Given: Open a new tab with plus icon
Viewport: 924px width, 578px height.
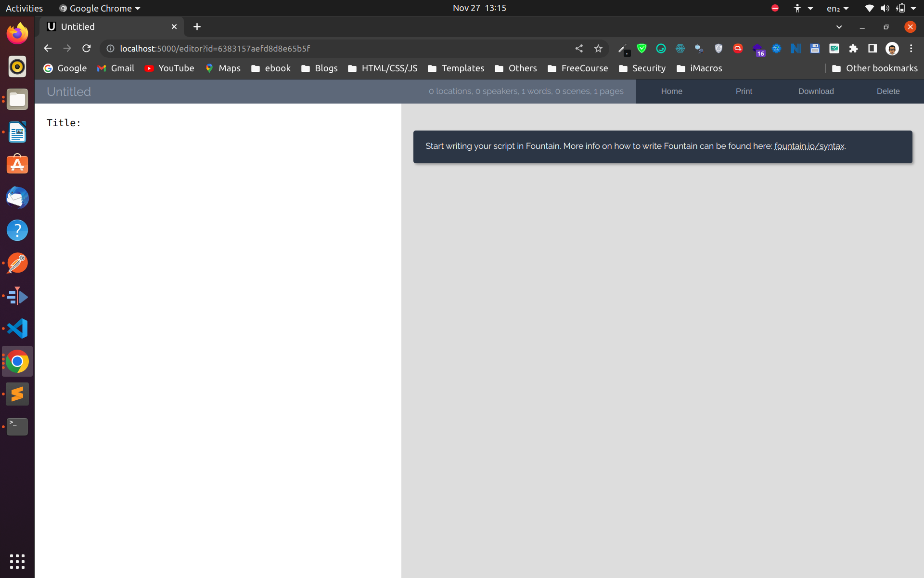Looking at the screenshot, I should tap(197, 27).
